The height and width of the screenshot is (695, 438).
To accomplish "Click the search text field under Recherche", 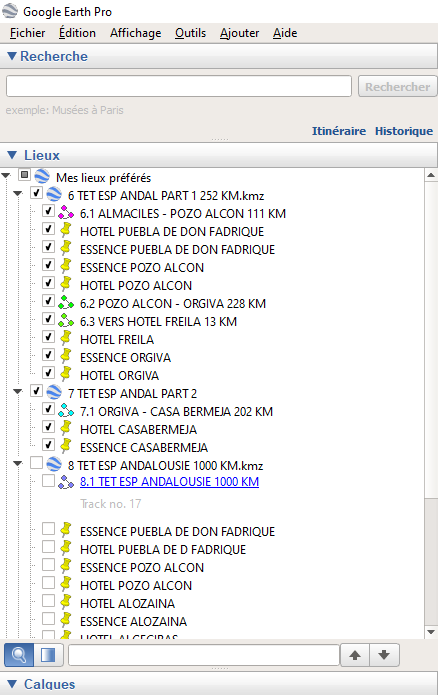I will click(x=179, y=86).
